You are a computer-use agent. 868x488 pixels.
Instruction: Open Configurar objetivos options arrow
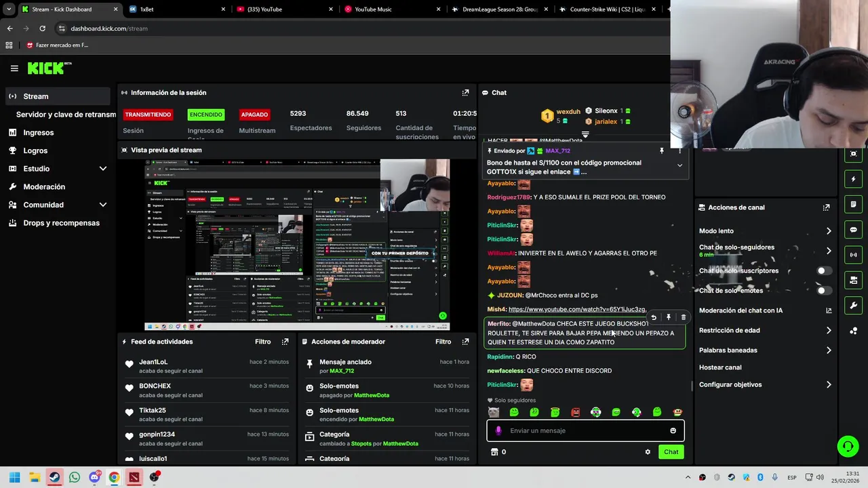click(x=829, y=385)
